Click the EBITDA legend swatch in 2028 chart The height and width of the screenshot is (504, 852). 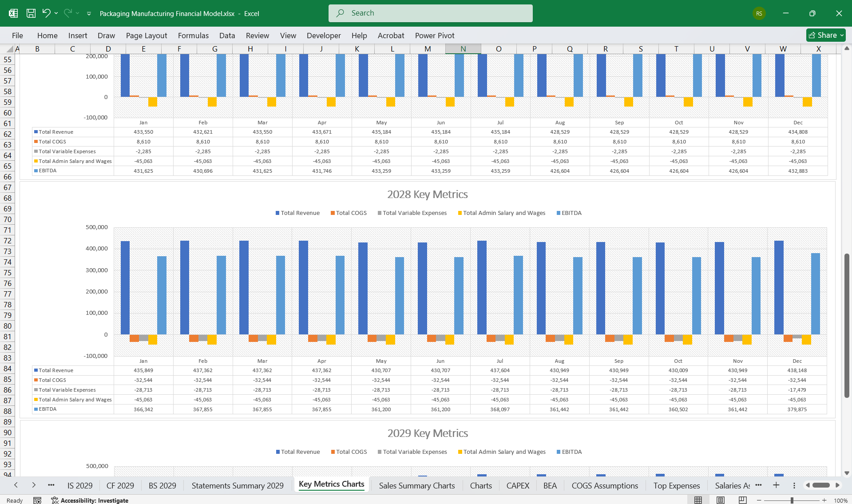click(x=559, y=213)
